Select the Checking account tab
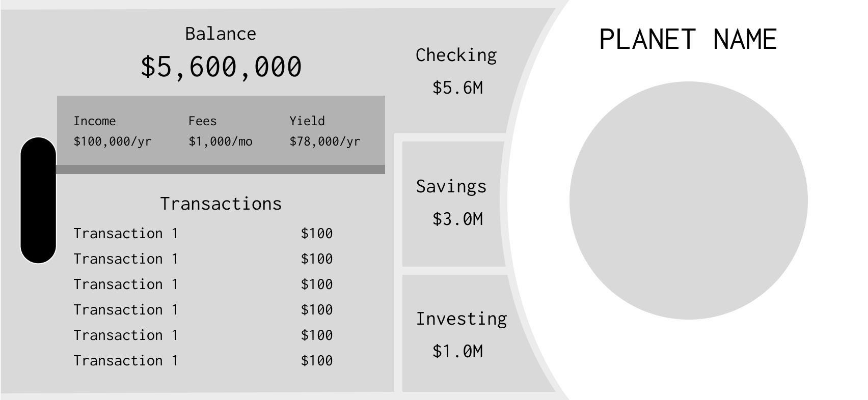Viewport: 868px width, 400px height. pos(456,71)
